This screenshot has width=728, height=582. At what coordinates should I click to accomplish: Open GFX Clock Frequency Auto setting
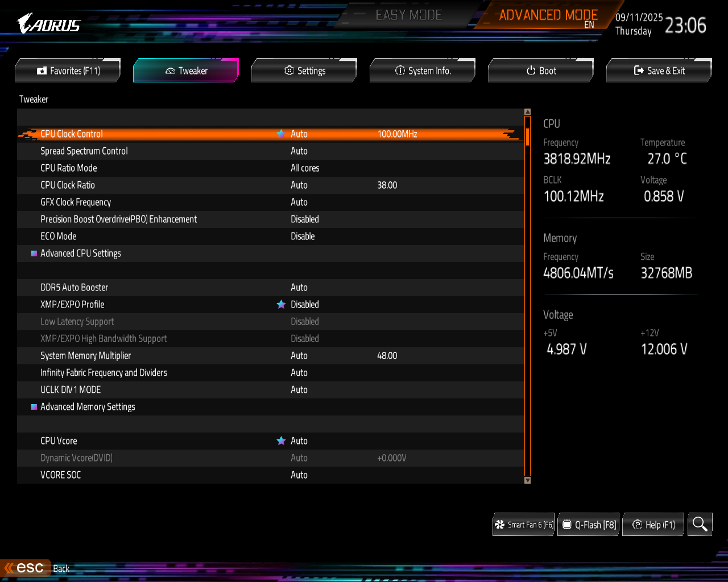pos(299,202)
